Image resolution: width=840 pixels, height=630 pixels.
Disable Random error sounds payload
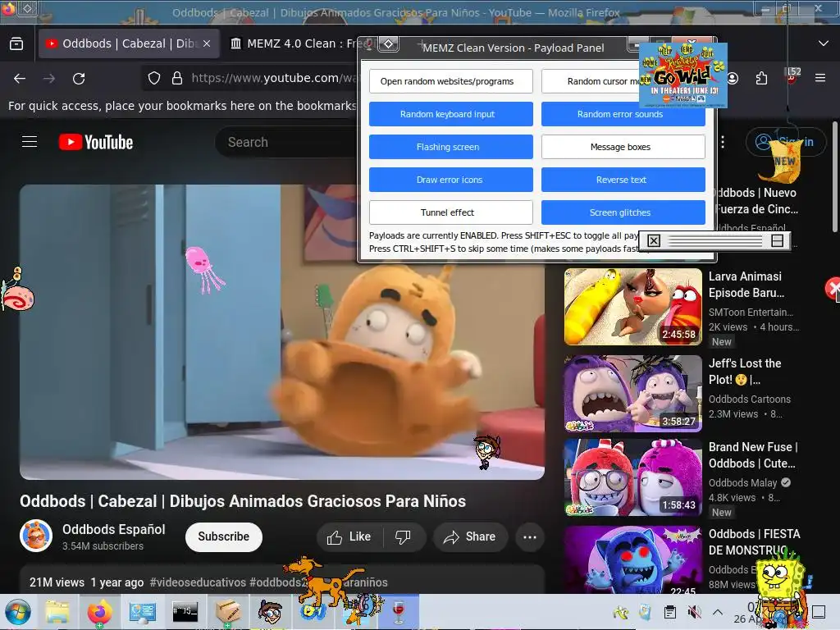(x=623, y=116)
